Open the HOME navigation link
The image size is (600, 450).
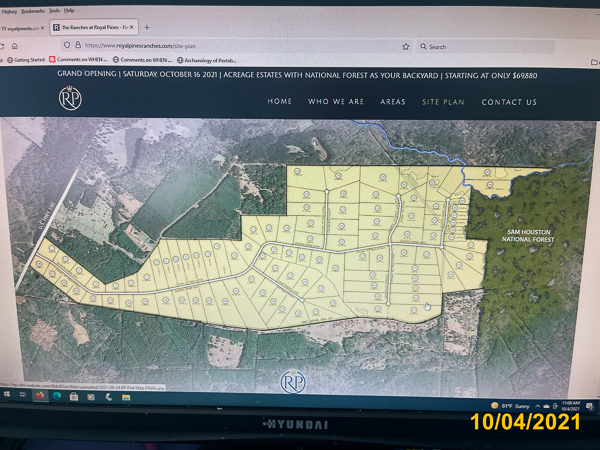280,102
